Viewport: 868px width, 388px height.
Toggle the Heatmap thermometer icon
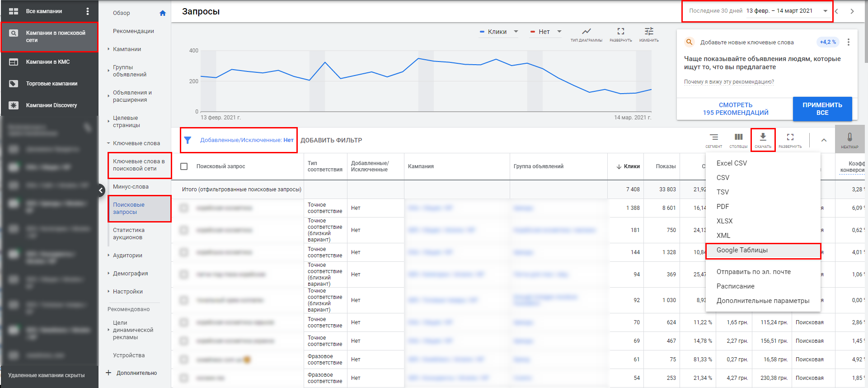849,137
